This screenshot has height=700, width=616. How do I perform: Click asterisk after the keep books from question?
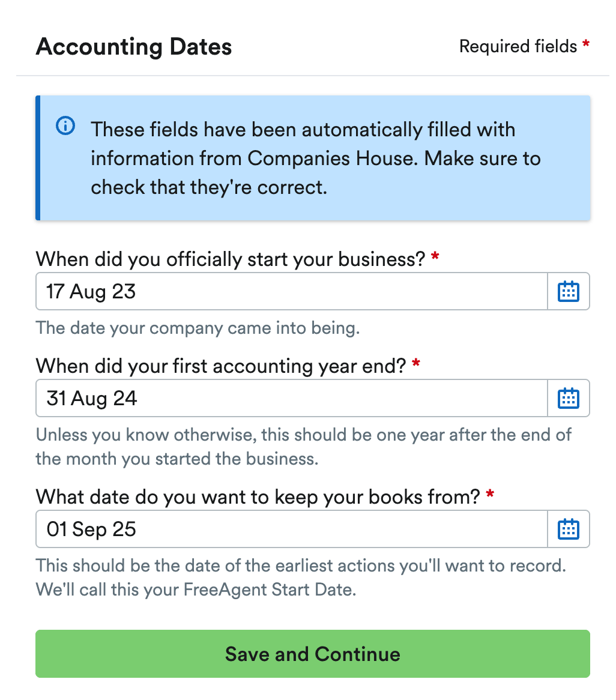pyautogui.click(x=490, y=496)
